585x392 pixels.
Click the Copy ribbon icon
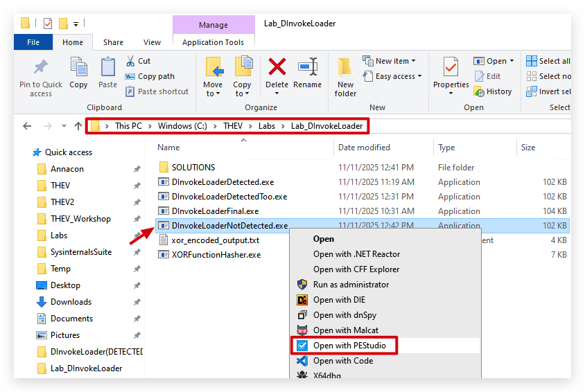pos(78,67)
